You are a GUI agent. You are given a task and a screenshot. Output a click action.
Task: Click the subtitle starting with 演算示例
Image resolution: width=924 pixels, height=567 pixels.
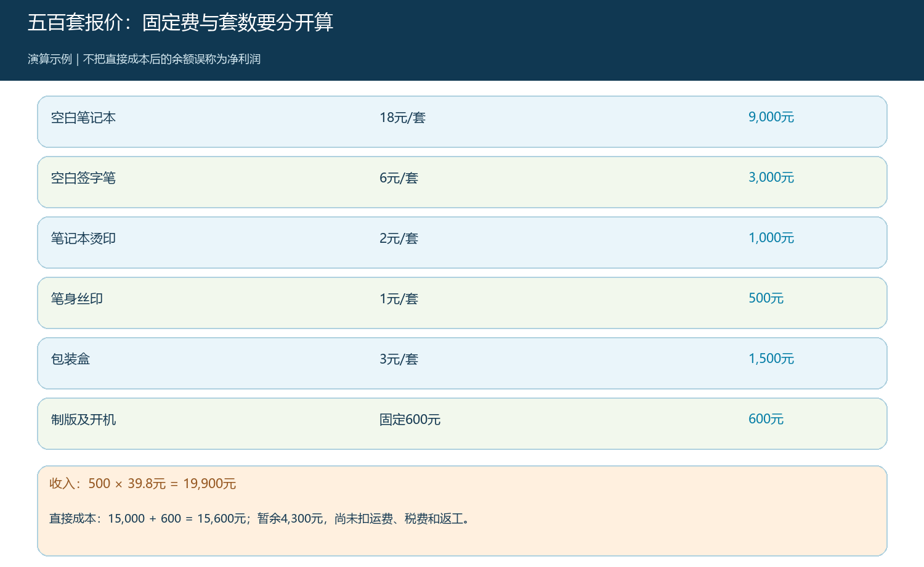point(144,59)
